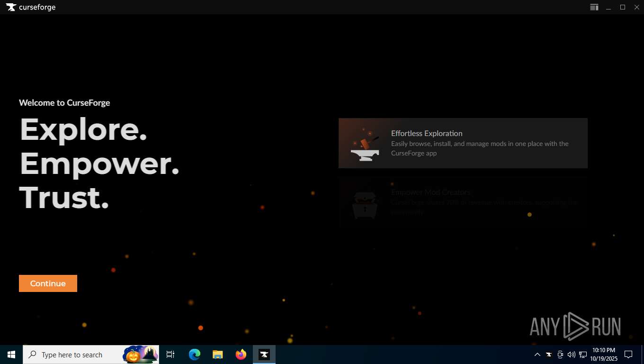The width and height of the screenshot is (644, 364).
Task: Select the dimmed Empower Mod Creators card
Action: (463, 202)
